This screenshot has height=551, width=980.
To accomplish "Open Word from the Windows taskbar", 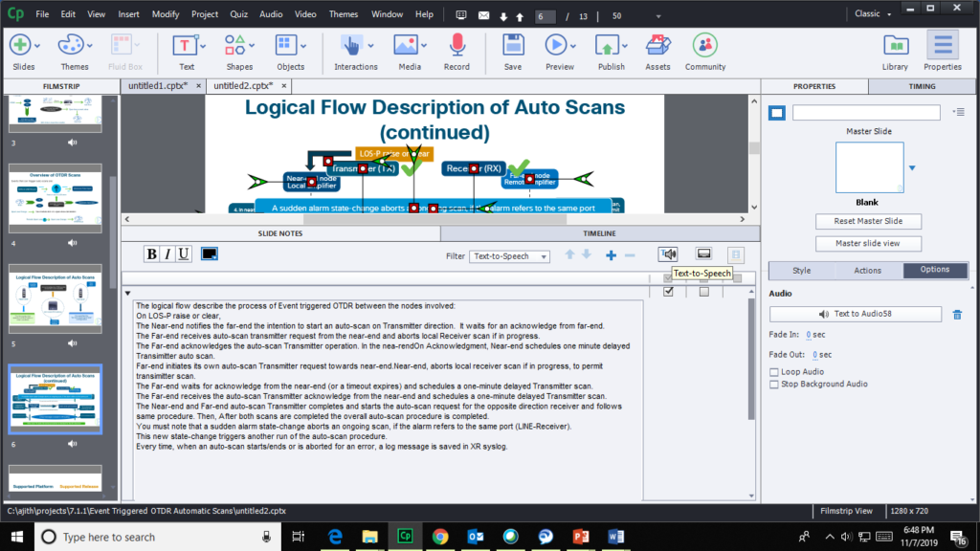I will [615, 537].
